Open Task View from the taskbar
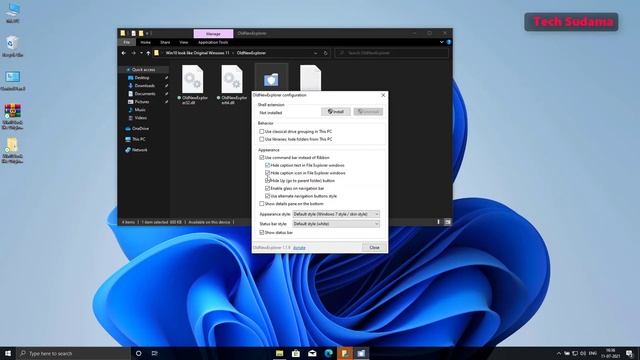The height and width of the screenshot is (360, 640). (155, 353)
